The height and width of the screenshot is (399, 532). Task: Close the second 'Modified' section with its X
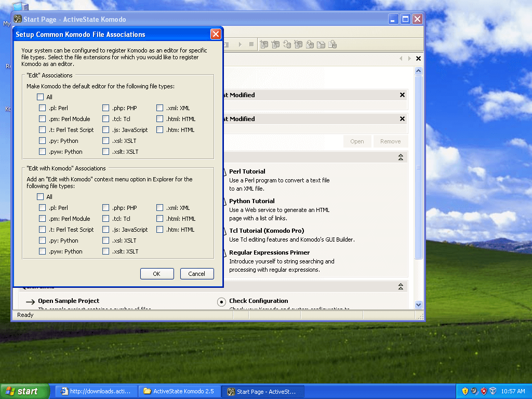pyautogui.click(x=403, y=119)
